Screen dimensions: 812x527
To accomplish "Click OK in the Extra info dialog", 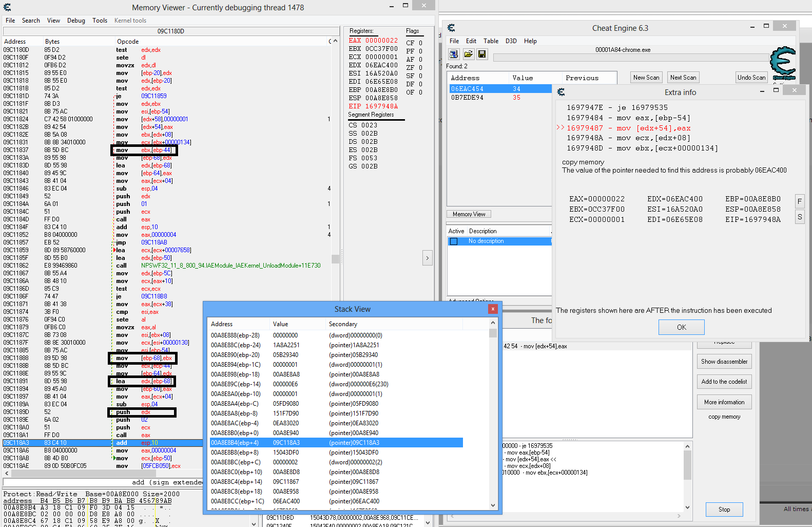I will tap(681, 327).
